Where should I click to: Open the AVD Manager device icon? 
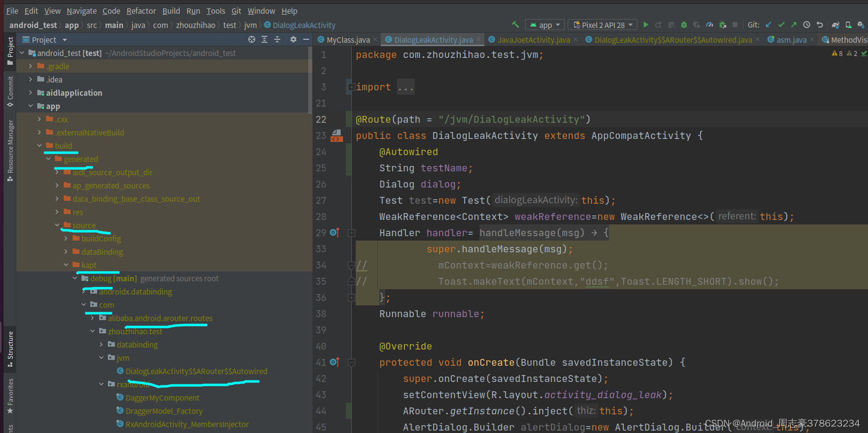[x=848, y=25]
